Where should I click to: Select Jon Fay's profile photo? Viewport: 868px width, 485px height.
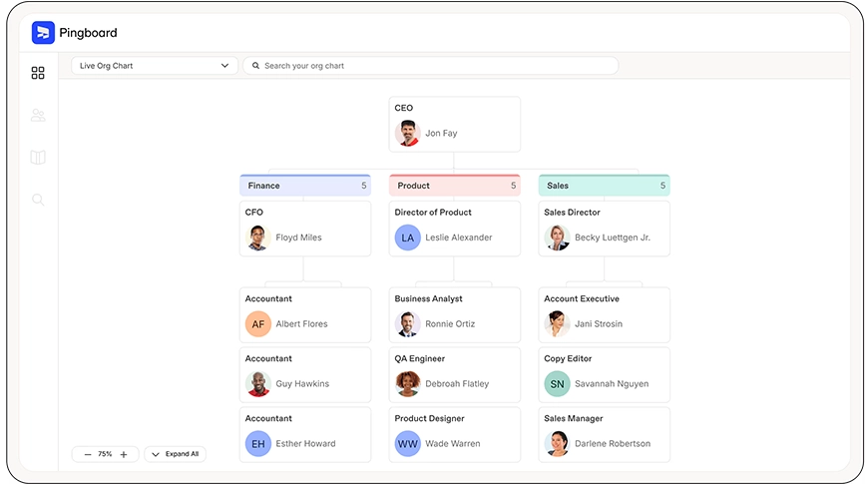(x=407, y=133)
